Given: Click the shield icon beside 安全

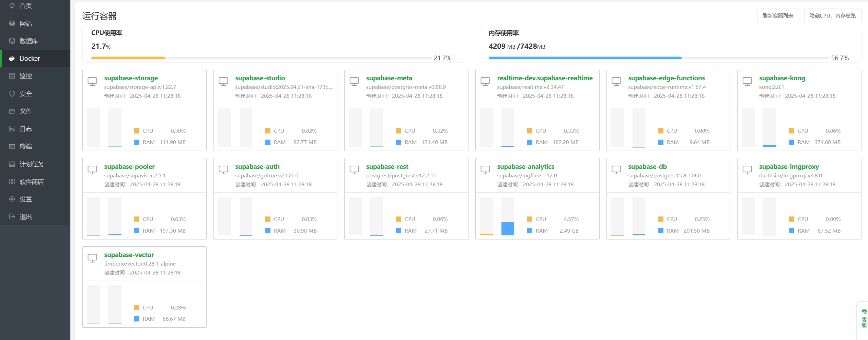Looking at the screenshot, I should pyautogui.click(x=12, y=94).
